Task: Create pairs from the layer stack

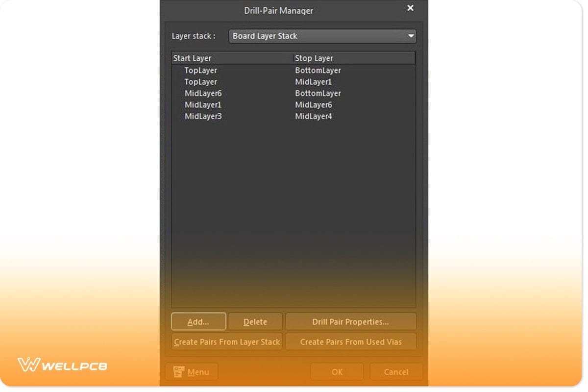Action: 226,342
